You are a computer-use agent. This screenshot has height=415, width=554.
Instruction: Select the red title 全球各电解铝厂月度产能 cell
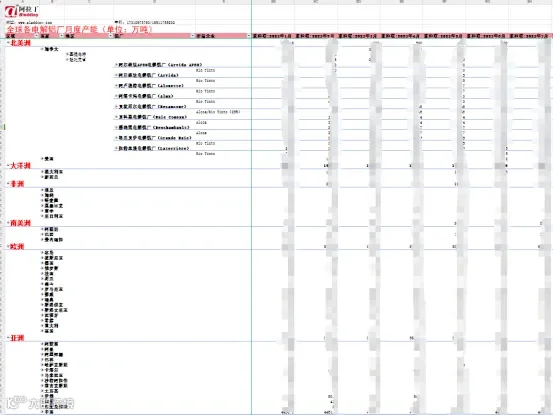[79, 29]
